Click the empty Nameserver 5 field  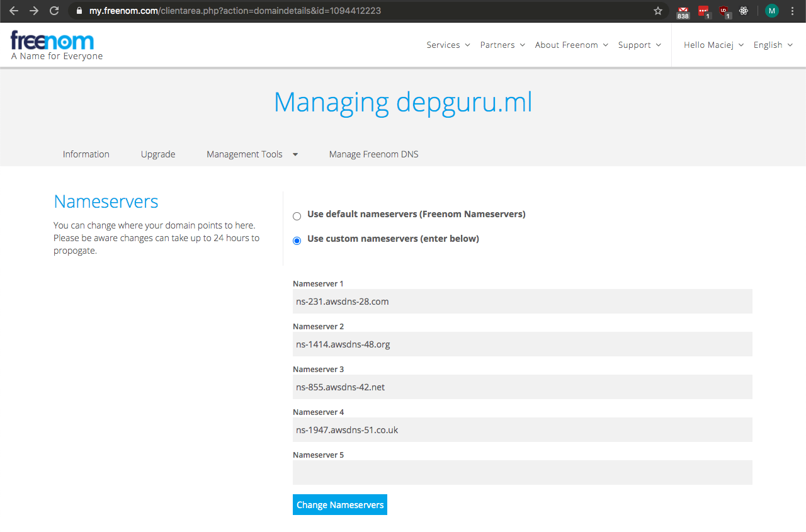(x=522, y=472)
